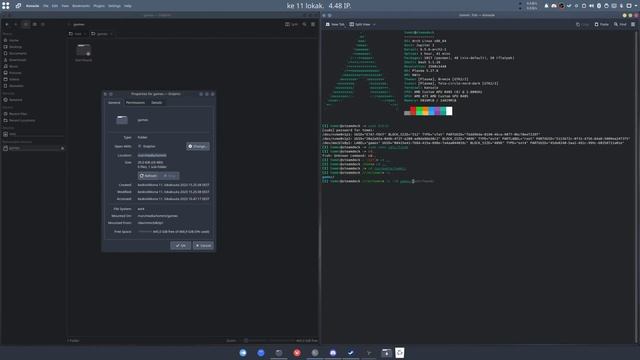
Task: Click the Change... button in Properties dialog
Action: [198, 146]
